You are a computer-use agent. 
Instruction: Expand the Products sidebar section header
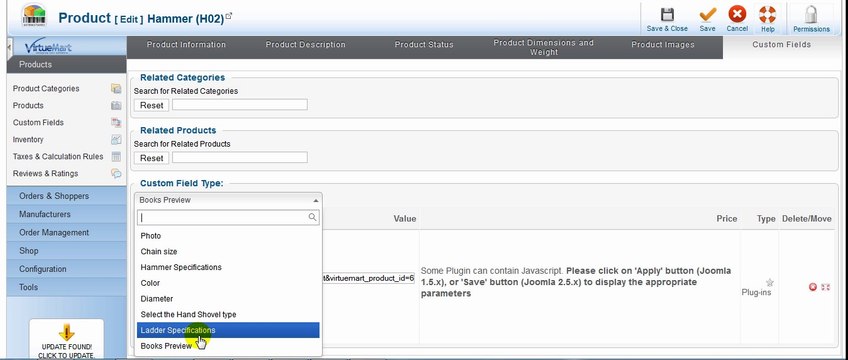(x=67, y=64)
